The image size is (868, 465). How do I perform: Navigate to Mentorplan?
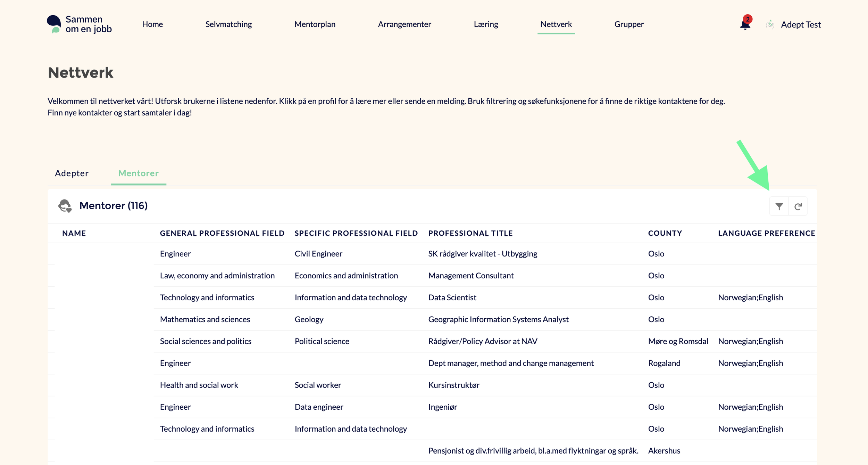(315, 24)
